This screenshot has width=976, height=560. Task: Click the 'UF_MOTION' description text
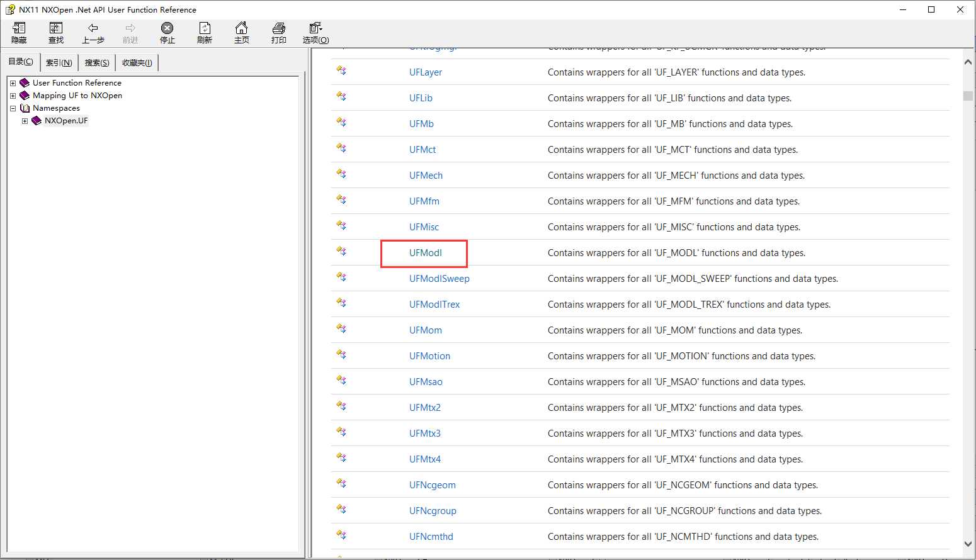681,356
